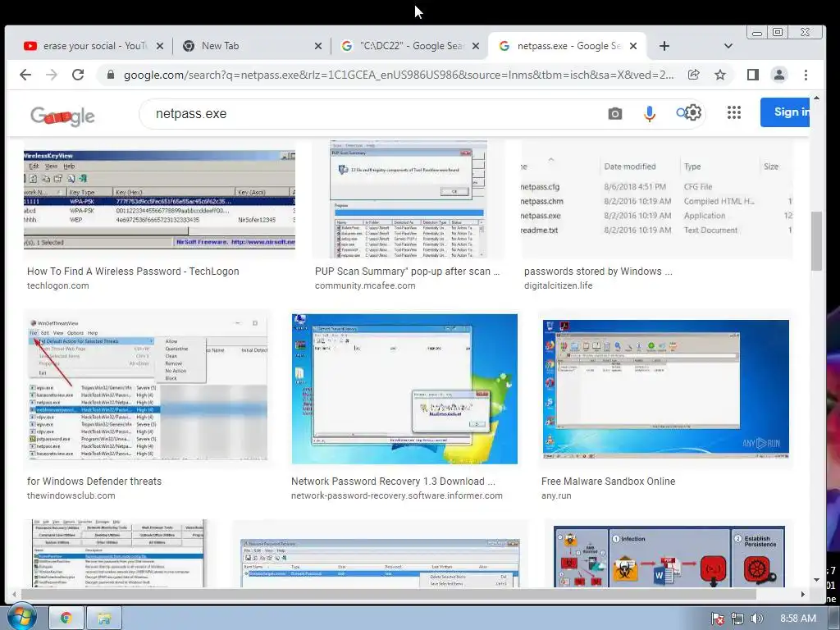The width and height of the screenshot is (840, 630).
Task: Click the browser forward arrow
Action: click(x=52, y=75)
